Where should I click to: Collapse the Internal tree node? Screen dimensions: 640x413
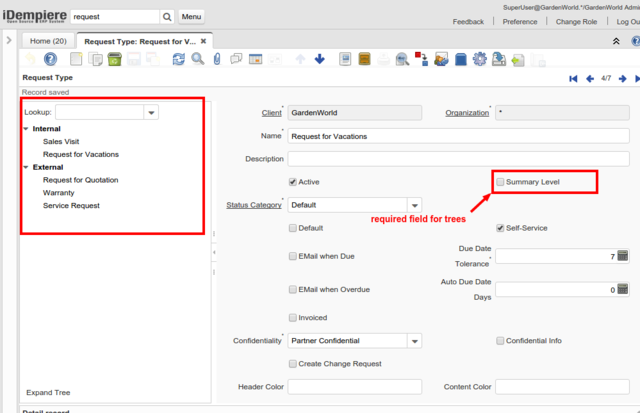pos(26,129)
